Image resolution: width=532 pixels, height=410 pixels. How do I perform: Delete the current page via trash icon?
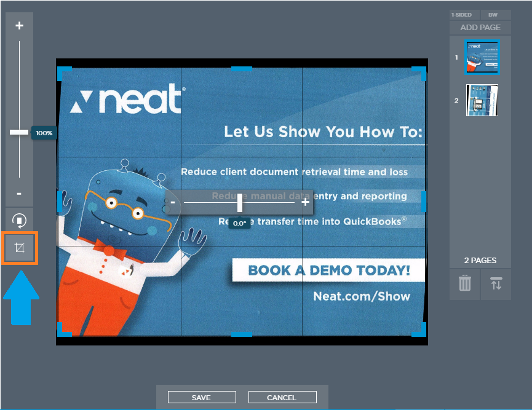click(464, 284)
